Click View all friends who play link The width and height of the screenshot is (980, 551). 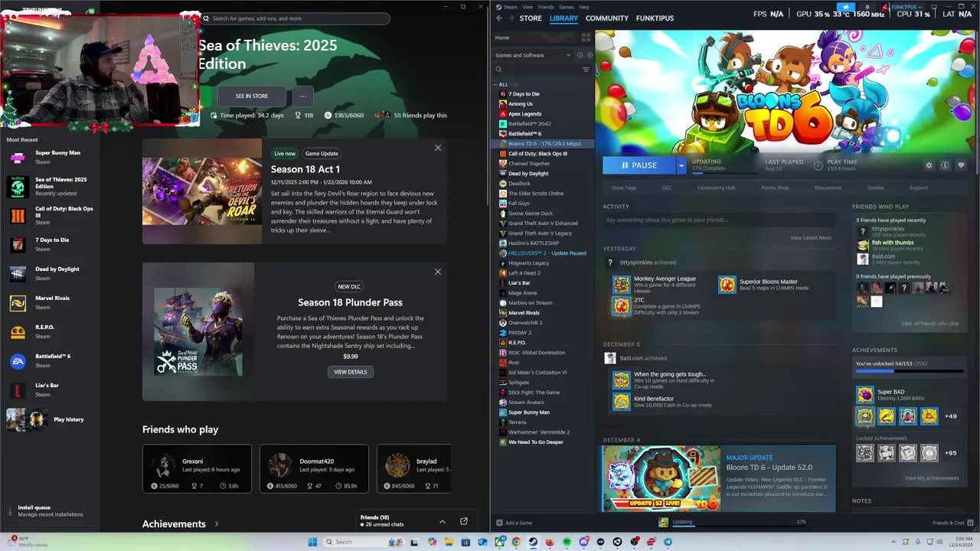click(929, 324)
